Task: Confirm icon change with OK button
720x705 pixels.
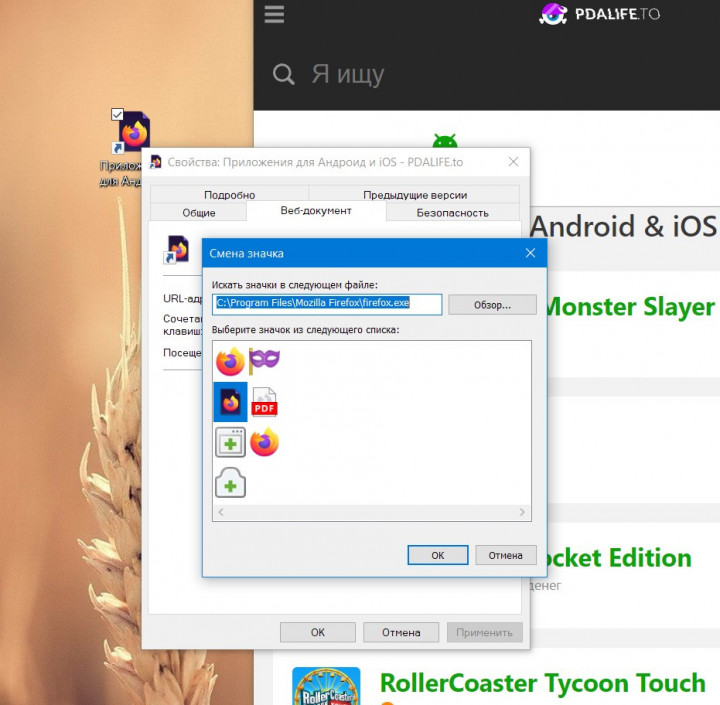Action: (x=437, y=555)
